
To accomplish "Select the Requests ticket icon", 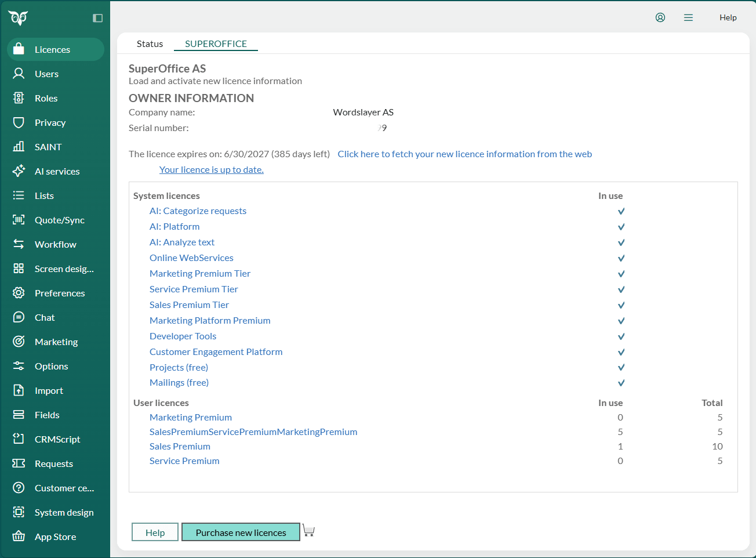I will click(x=19, y=463).
